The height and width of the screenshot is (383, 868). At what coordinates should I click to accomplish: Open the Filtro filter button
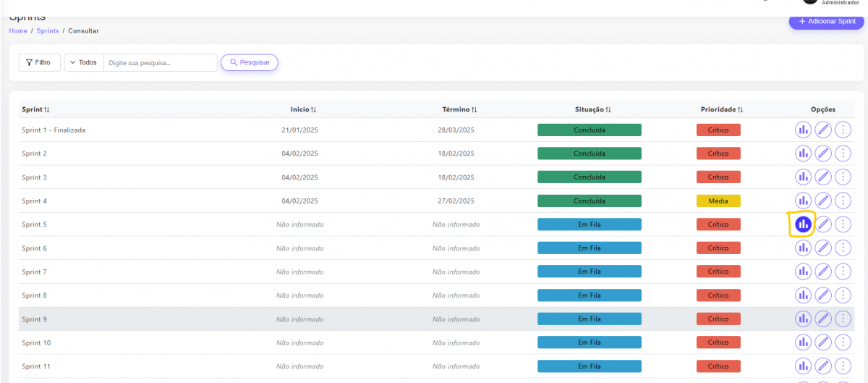coord(39,63)
